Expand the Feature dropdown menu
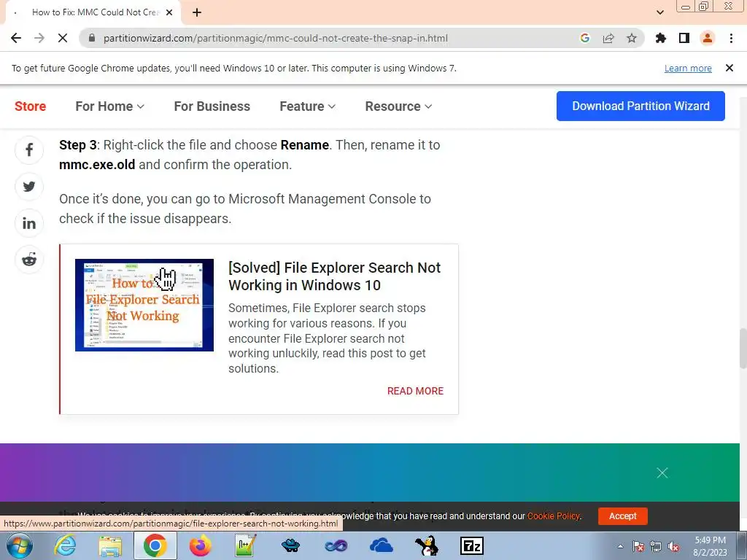 (x=307, y=106)
